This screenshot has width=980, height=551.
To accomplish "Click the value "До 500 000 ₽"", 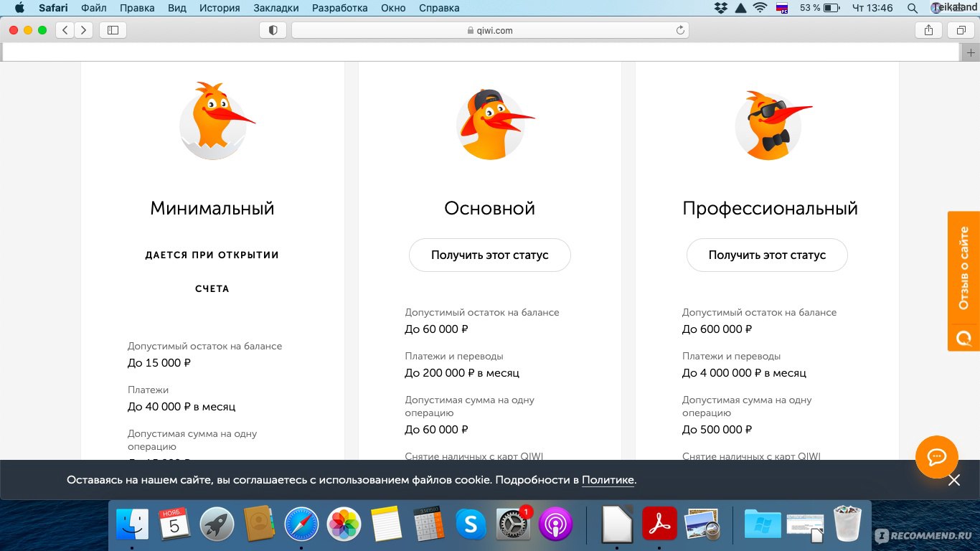I will [x=717, y=430].
